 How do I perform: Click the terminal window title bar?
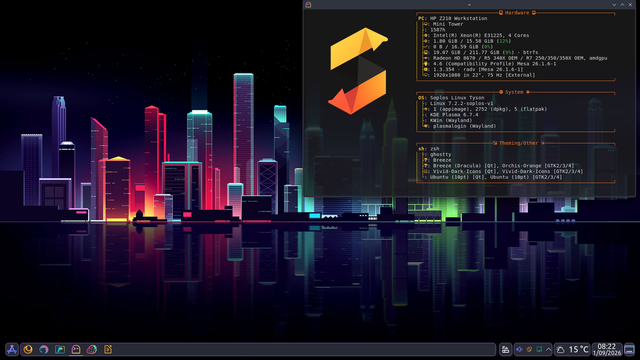(469, 4)
